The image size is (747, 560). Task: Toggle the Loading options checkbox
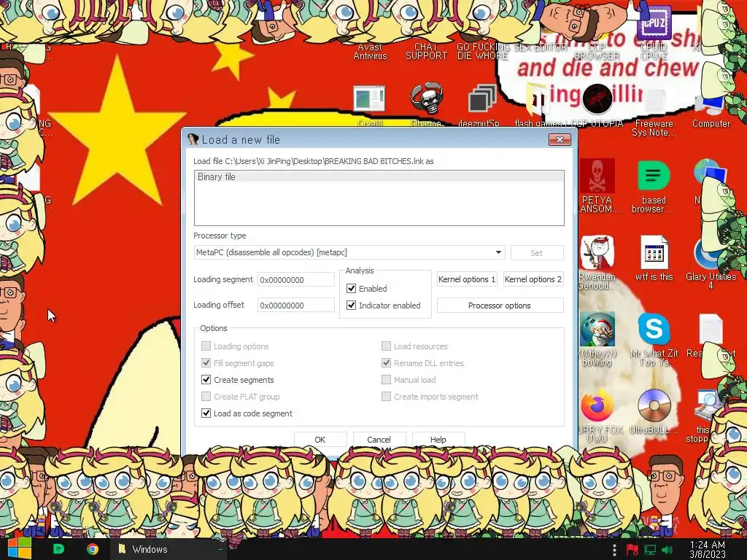206,346
